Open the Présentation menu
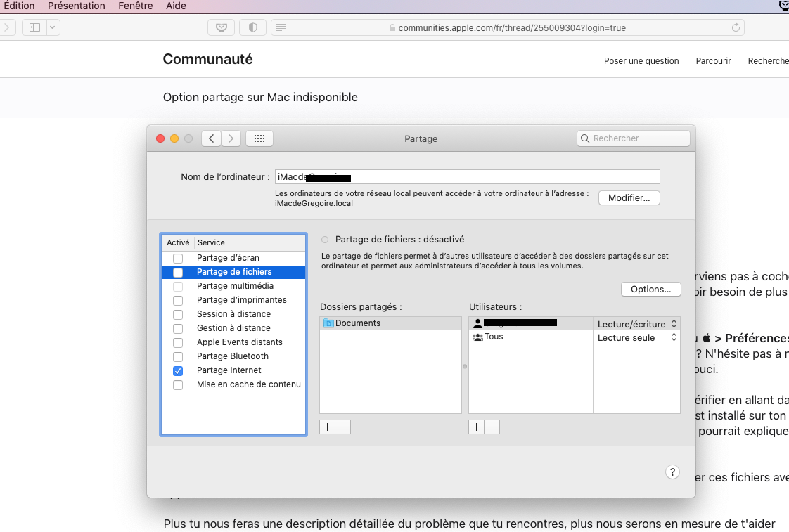The width and height of the screenshot is (789, 532). (77, 6)
